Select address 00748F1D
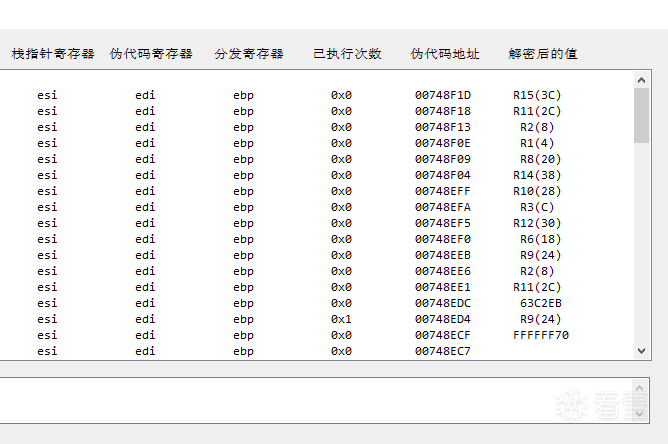Viewport: 668px width, 444px height. point(443,95)
